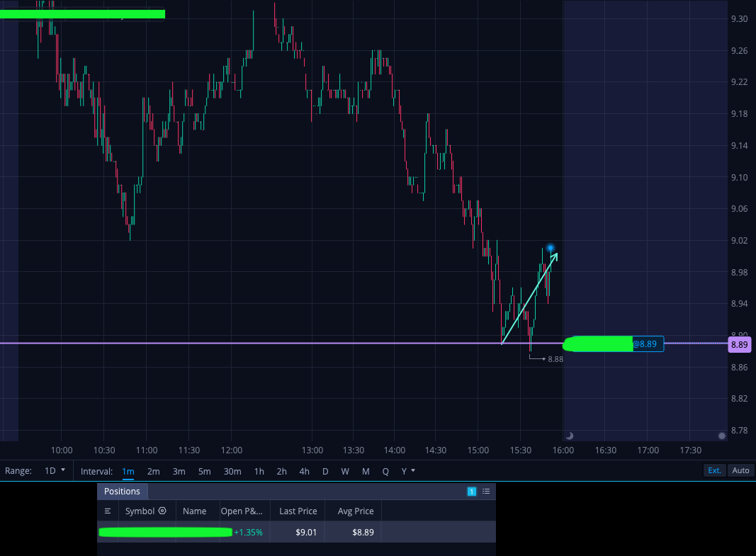
Task: Open the Positions column menu icon
Action: click(x=108, y=511)
